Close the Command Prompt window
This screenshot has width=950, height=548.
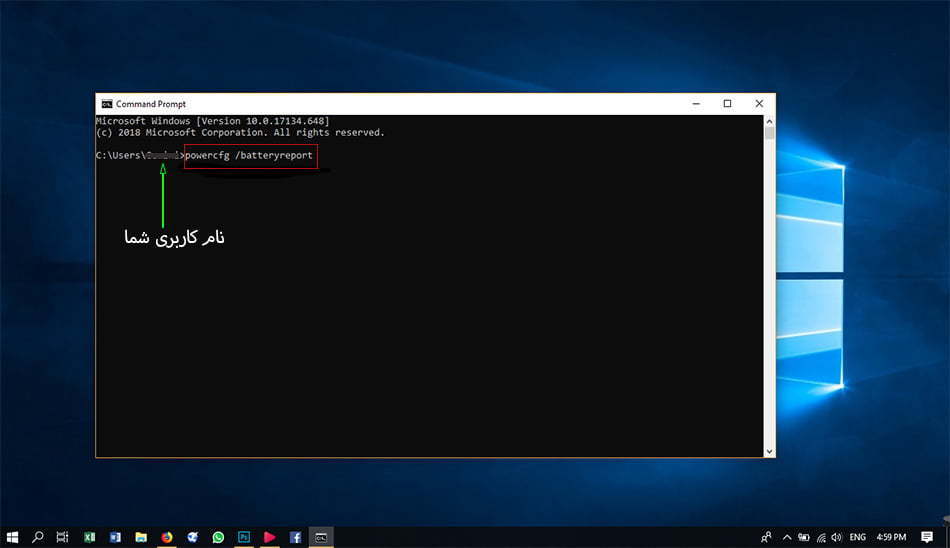759,104
